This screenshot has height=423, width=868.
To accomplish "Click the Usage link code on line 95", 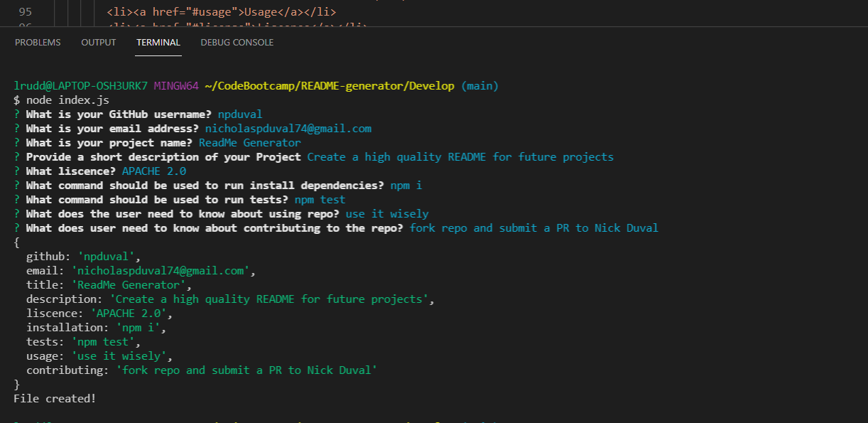I will coord(222,12).
